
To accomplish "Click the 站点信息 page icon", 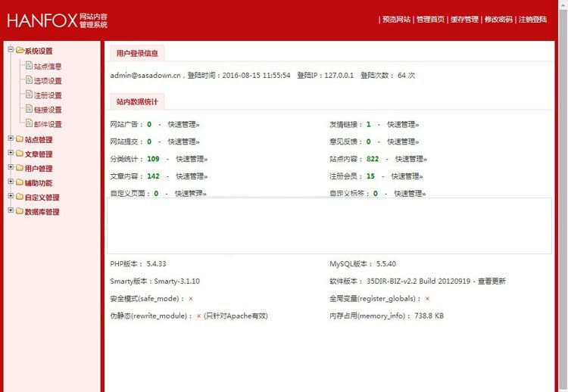I will [x=30, y=66].
